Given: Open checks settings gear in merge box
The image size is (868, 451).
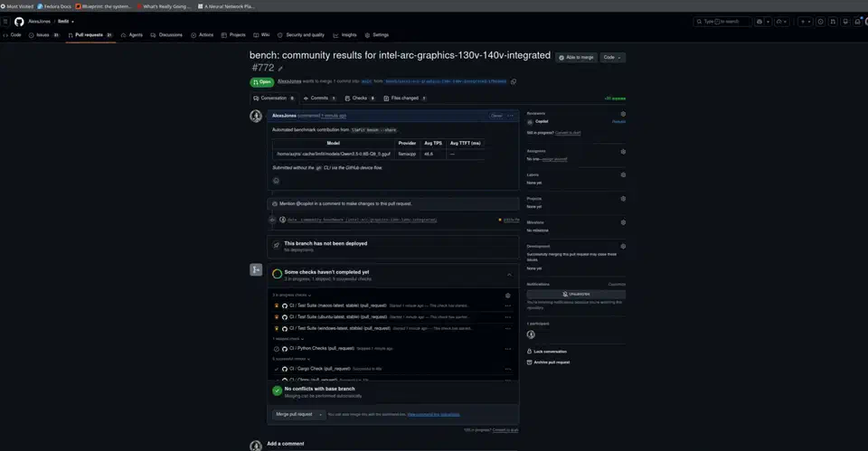Looking at the screenshot, I should click(507, 296).
